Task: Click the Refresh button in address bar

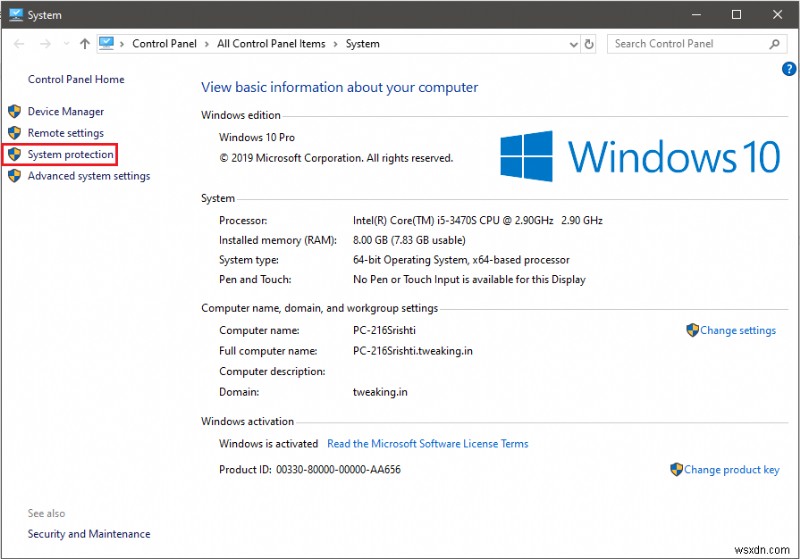Action: click(589, 44)
